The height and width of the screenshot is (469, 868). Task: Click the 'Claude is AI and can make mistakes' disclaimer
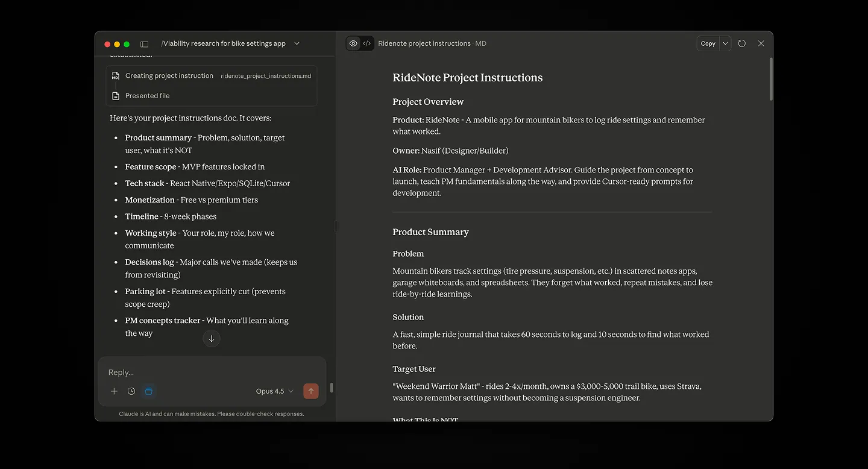212,414
